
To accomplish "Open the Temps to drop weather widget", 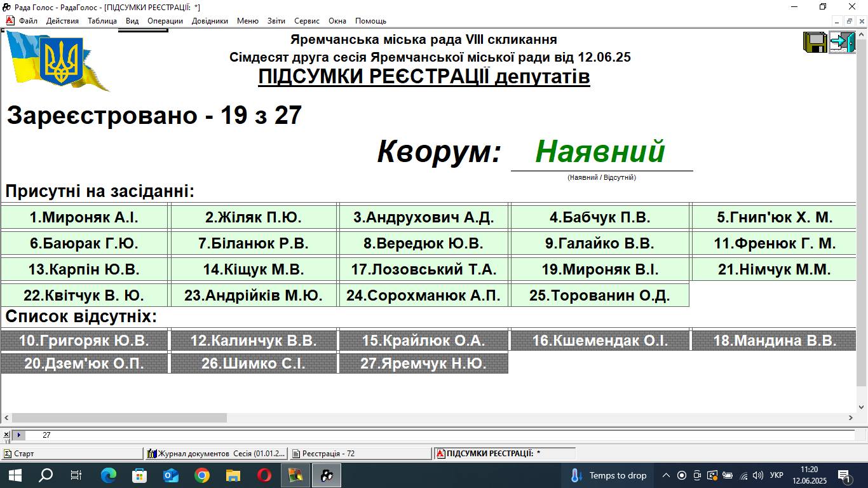I will 608,475.
